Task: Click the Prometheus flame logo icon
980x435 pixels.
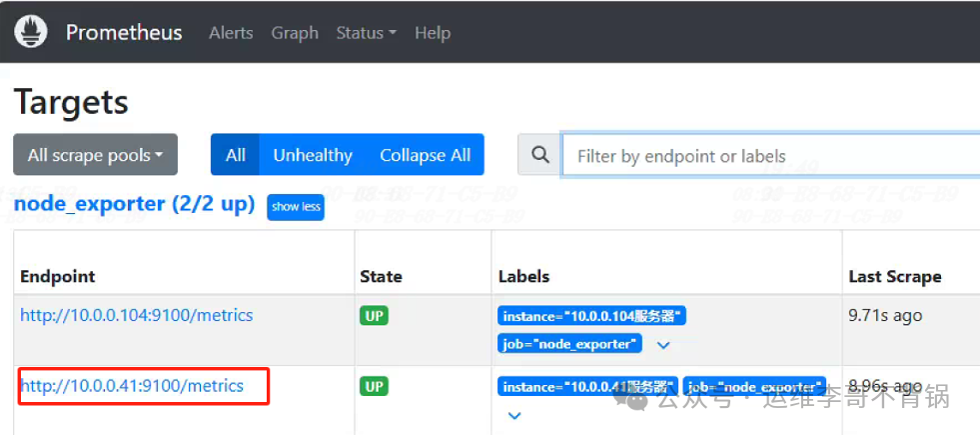Action: pyautogui.click(x=31, y=32)
